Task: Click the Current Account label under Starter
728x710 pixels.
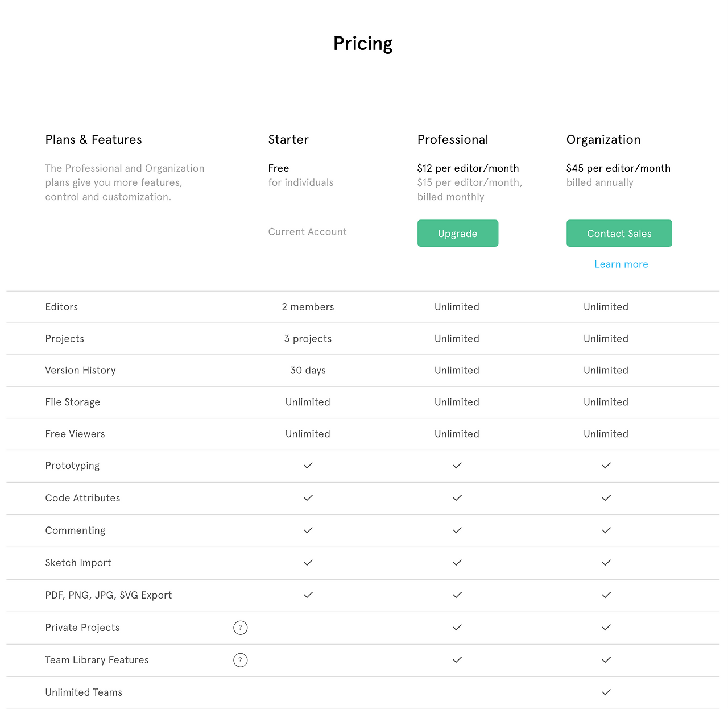Action: click(x=307, y=232)
